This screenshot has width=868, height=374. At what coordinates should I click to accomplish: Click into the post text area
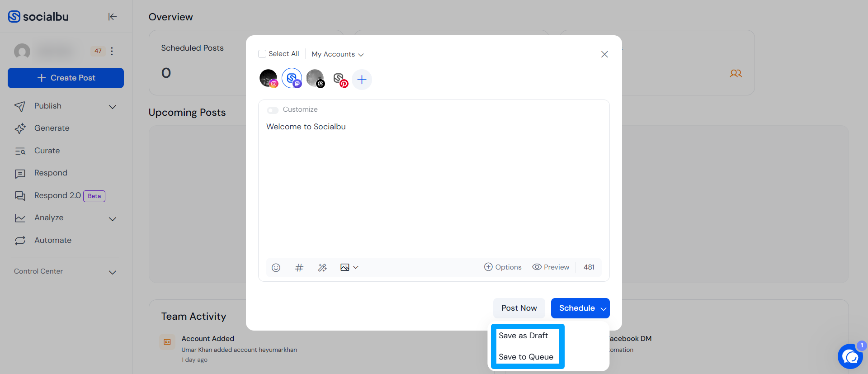pyautogui.click(x=434, y=185)
